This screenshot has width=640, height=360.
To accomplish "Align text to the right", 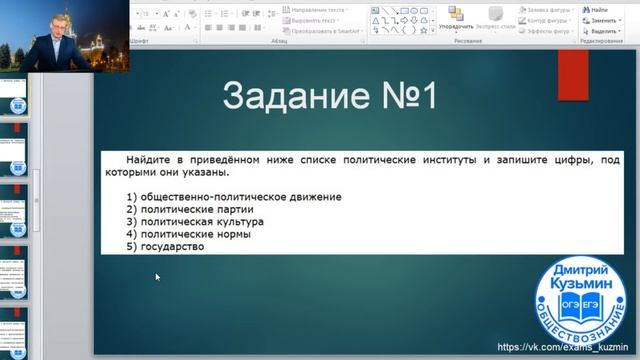I will pos(231,28).
